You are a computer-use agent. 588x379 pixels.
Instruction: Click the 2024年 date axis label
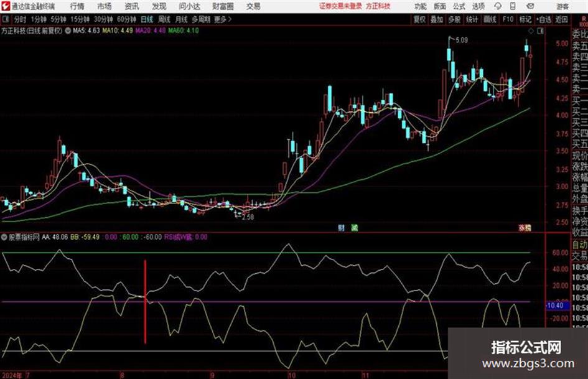[12, 375]
